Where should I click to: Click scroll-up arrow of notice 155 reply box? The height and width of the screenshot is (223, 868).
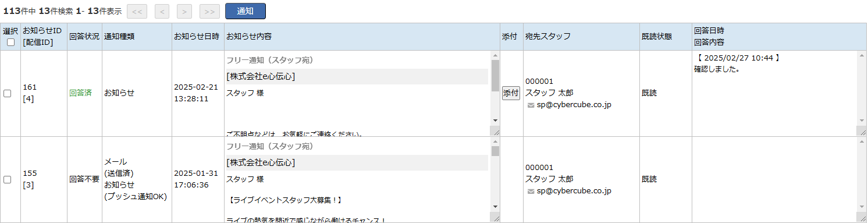point(862,141)
